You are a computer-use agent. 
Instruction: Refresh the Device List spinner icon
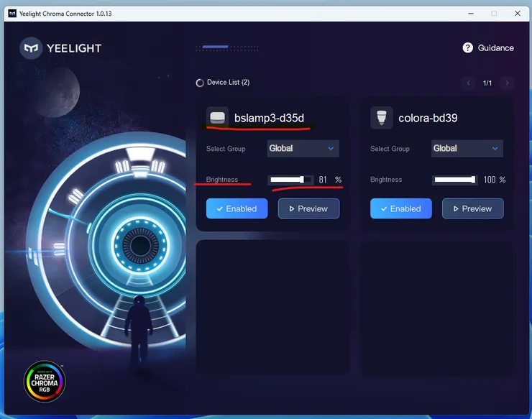click(200, 83)
